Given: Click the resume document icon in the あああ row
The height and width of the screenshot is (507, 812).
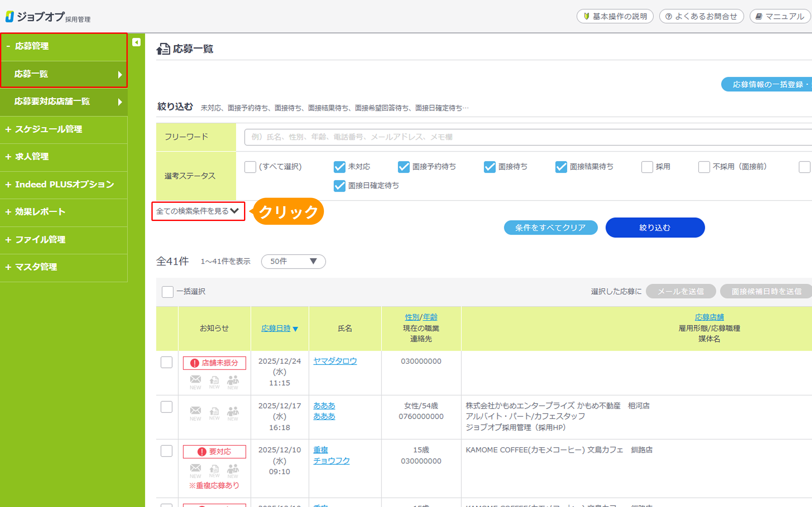Looking at the screenshot, I should coord(214,411).
